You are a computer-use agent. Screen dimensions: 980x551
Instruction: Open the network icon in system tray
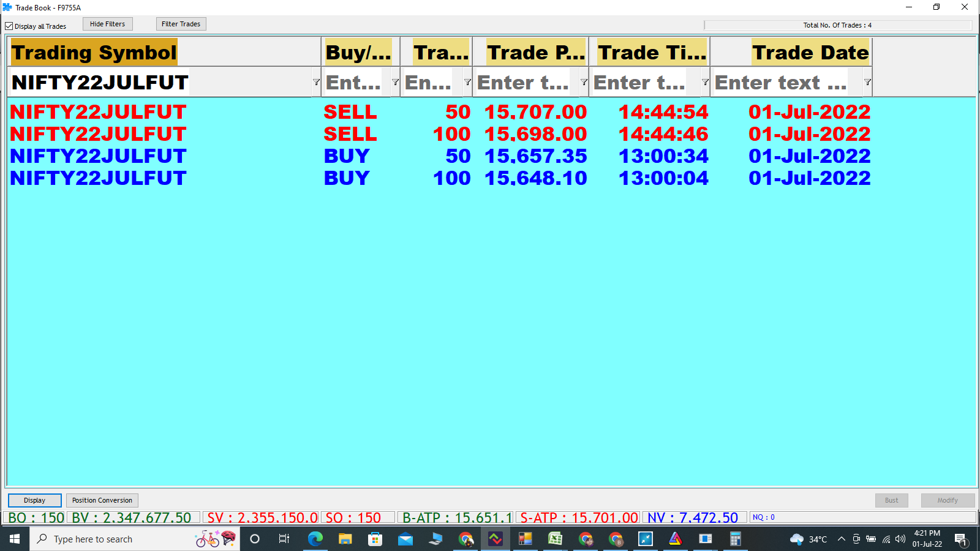[886, 539]
